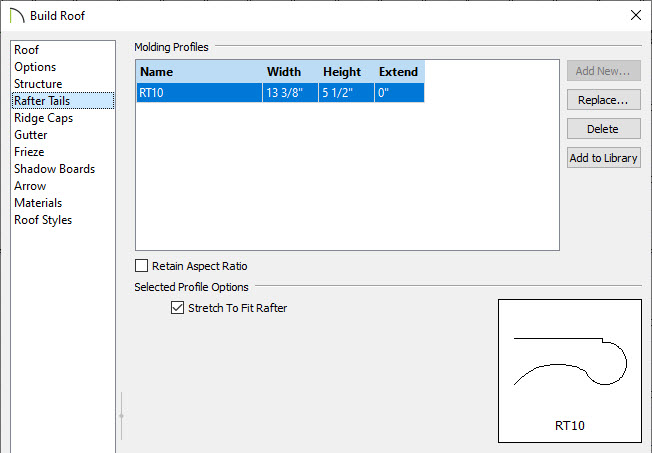Click the disabled Add New... button

603,71
